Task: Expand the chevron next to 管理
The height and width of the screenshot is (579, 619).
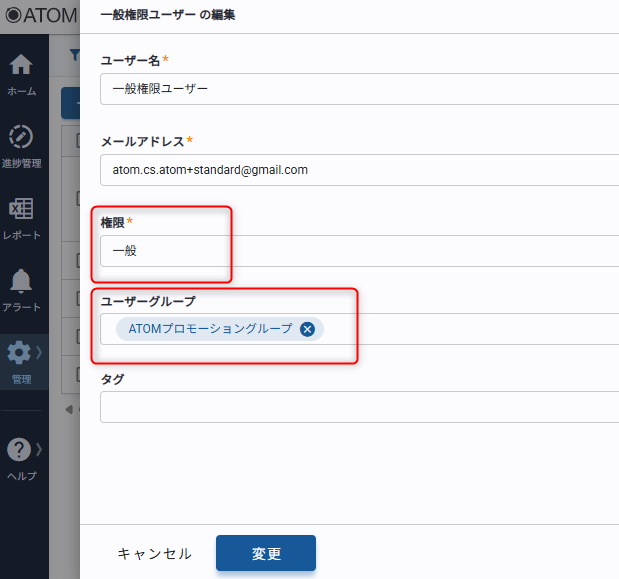Action: 39,352
